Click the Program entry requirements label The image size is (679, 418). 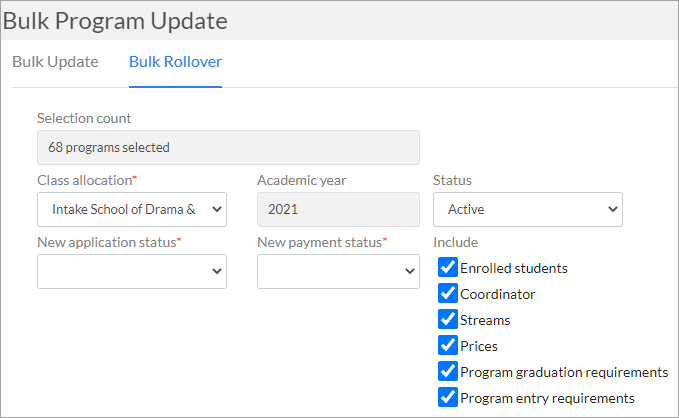547,398
